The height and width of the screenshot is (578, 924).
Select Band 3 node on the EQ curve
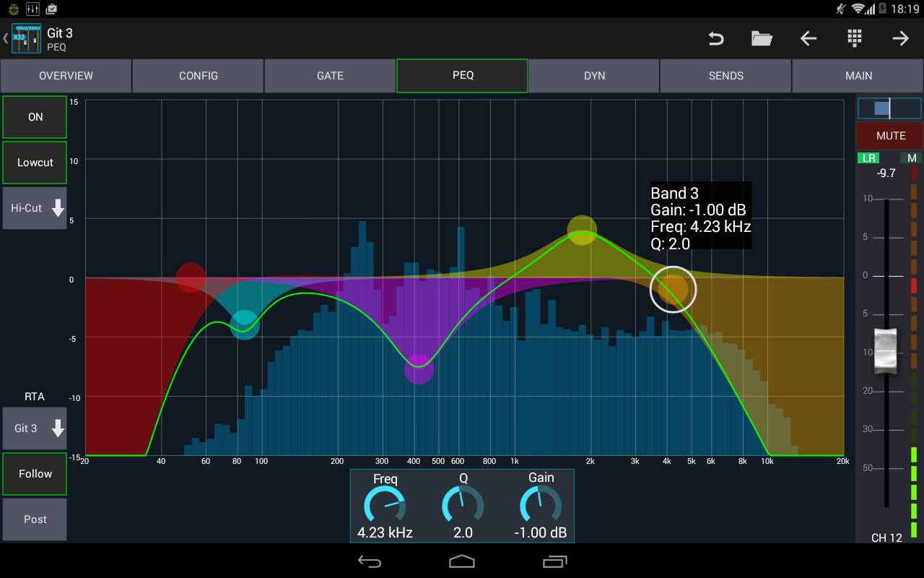pyautogui.click(x=673, y=289)
